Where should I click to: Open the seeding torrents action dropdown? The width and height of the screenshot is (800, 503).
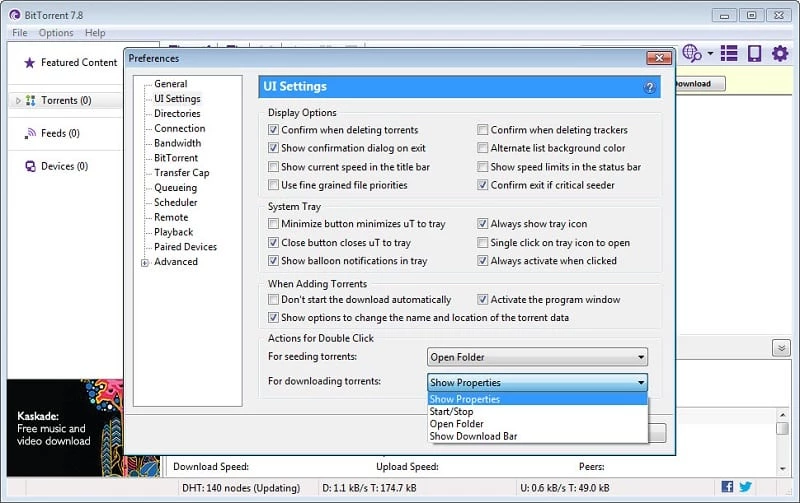(x=538, y=357)
